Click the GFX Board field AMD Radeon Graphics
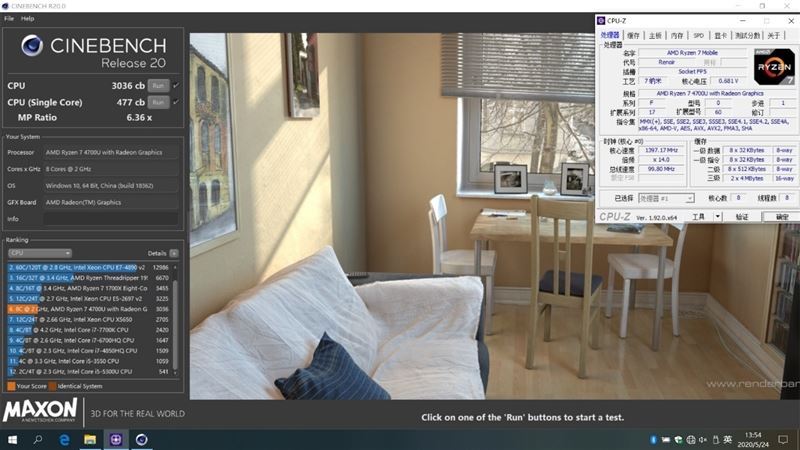This screenshot has width=800, height=450. (x=111, y=202)
